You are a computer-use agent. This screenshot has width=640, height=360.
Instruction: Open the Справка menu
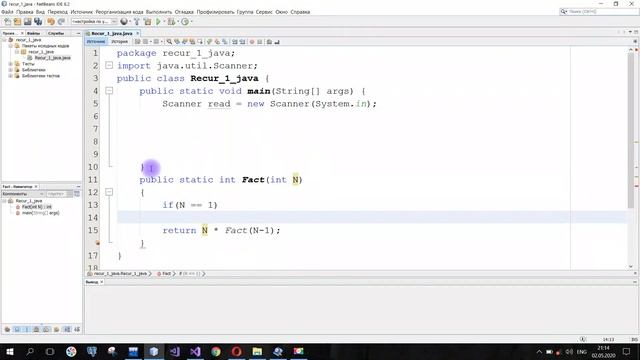pos(300,12)
